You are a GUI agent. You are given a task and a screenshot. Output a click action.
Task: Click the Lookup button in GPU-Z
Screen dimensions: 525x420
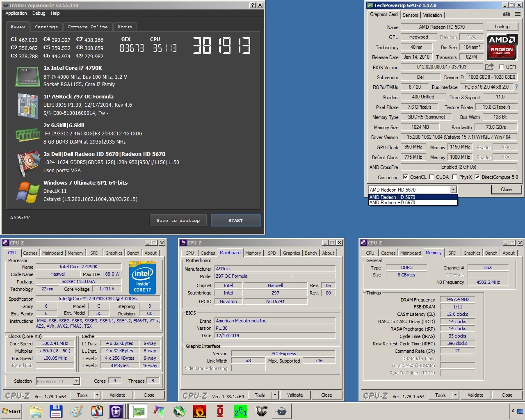[x=502, y=27]
